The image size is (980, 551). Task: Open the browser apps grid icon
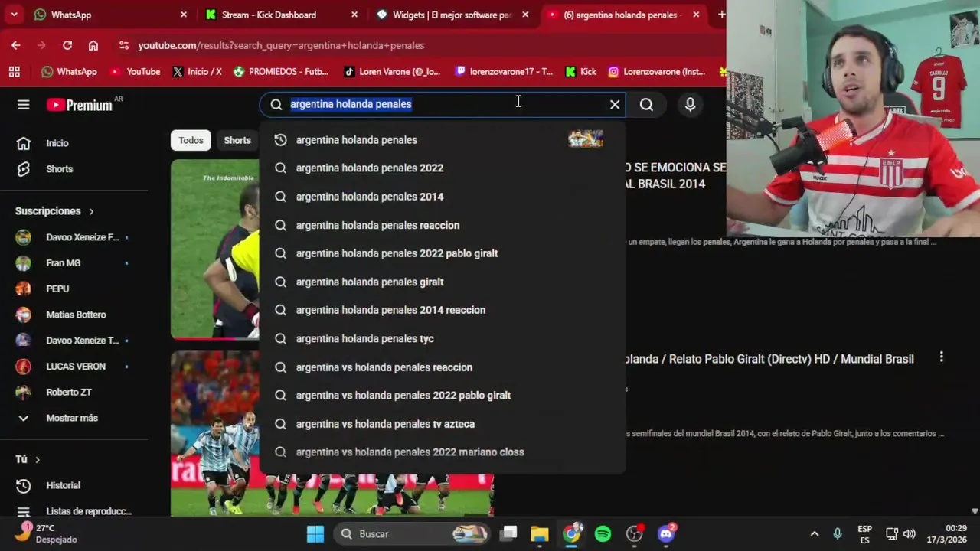pyautogui.click(x=14, y=71)
